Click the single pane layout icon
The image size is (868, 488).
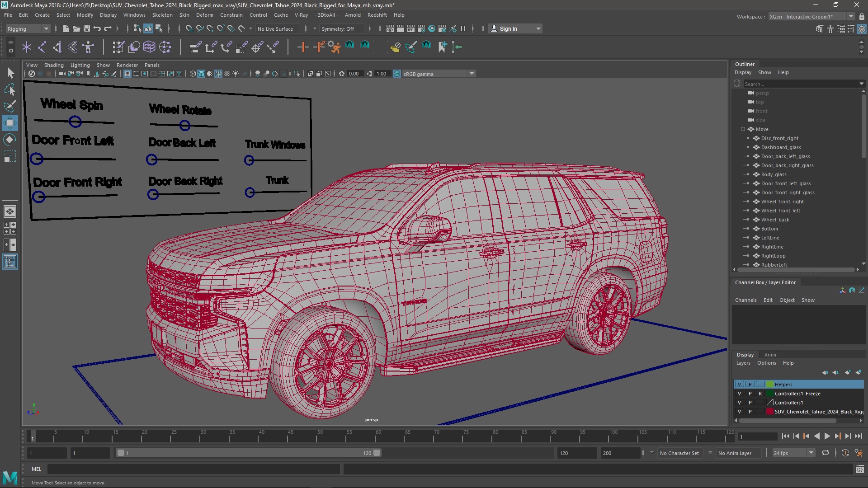click(x=9, y=211)
